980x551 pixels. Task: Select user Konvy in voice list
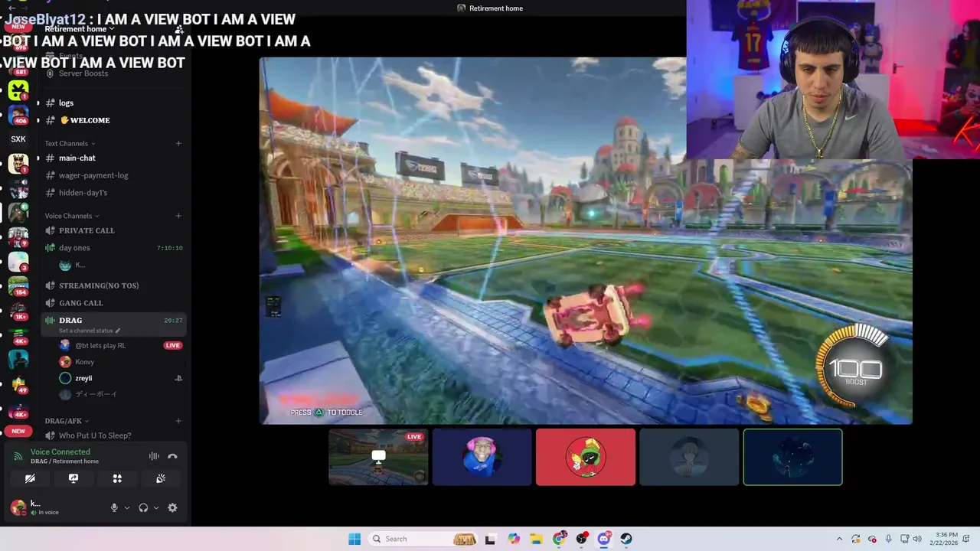[121, 362]
